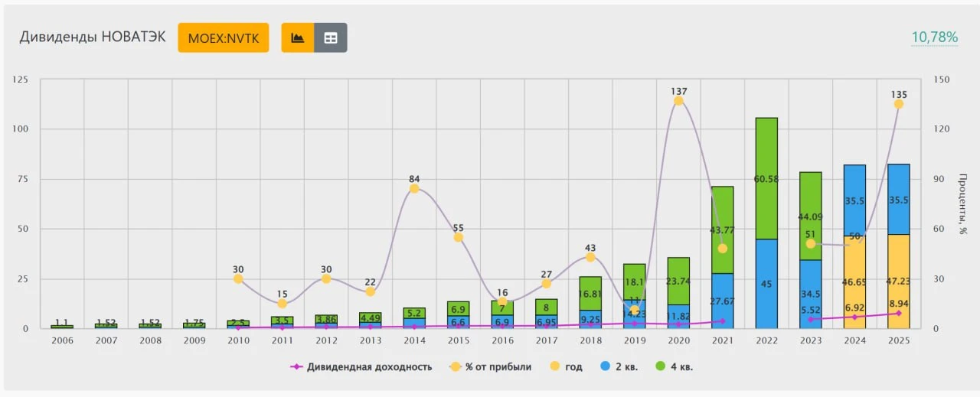Select the 135 payout point for 2025
This screenshot has width=980, height=397.
pos(899,104)
